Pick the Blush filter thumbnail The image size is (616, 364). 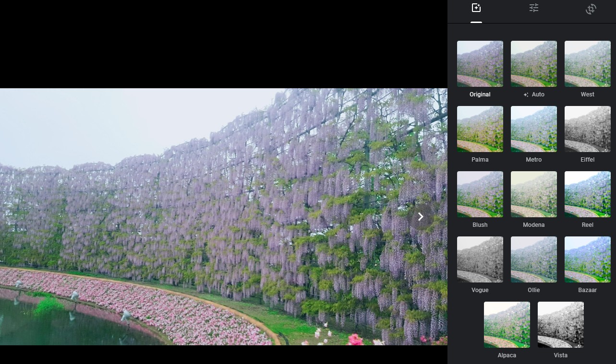tap(480, 194)
